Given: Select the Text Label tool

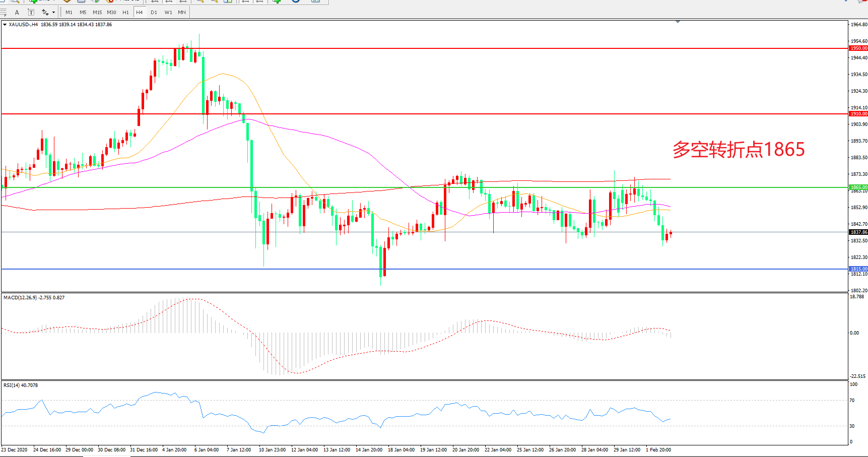Looking at the screenshot, I should [31, 13].
